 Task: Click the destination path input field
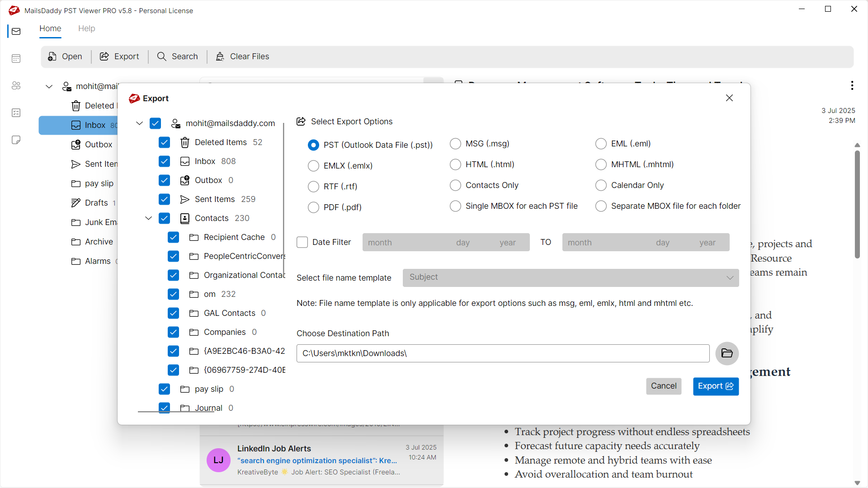(503, 353)
